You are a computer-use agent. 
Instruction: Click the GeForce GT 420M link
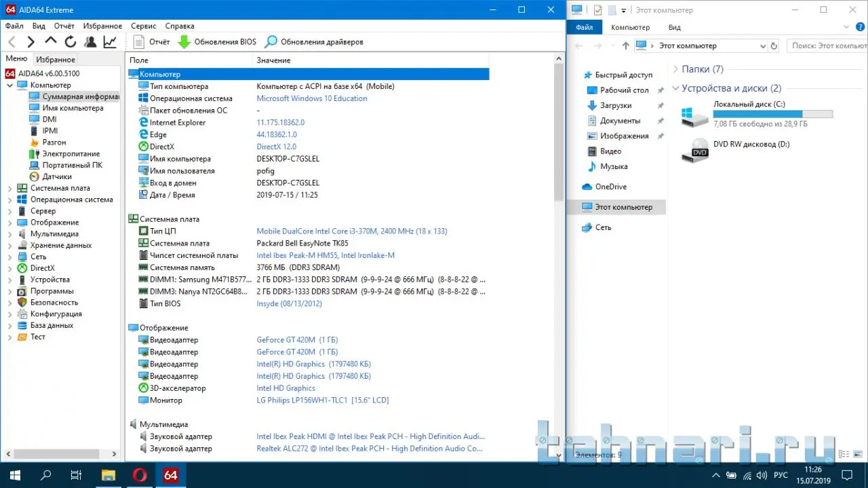pyautogui.click(x=285, y=340)
